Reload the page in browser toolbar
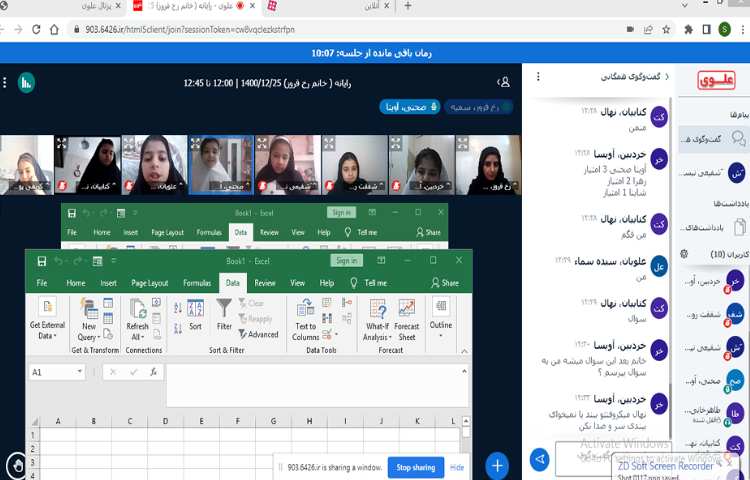 36,30
